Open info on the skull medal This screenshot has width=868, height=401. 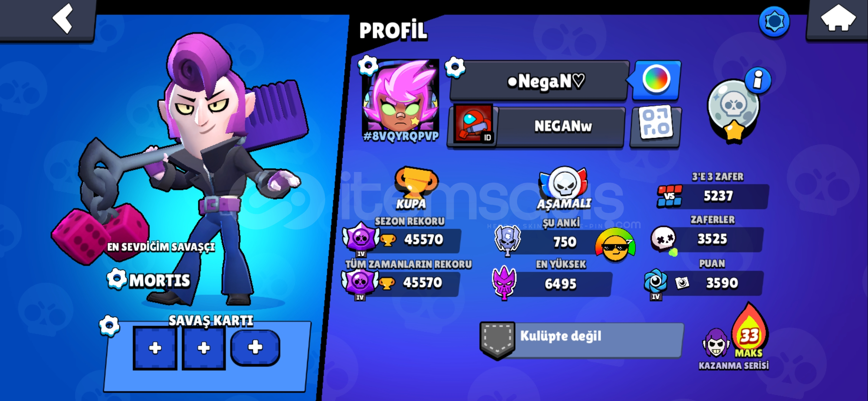[758, 80]
